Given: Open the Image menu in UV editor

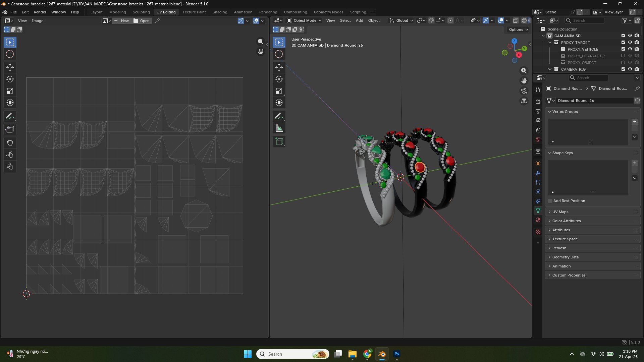Looking at the screenshot, I should (x=37, y=21).
